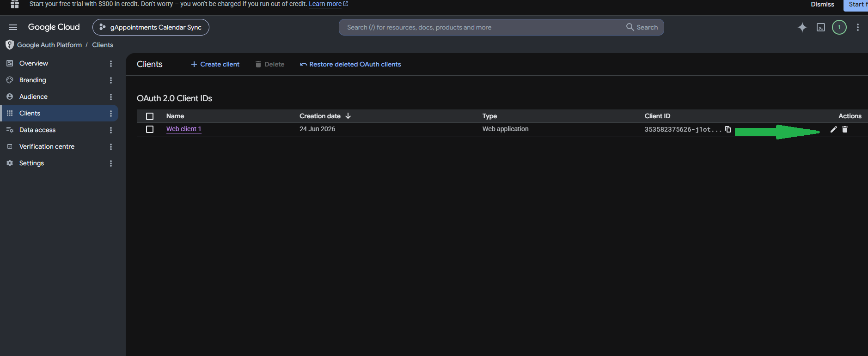Click the 'Web application' type cell
The height and width of the screenshot is (356, 868).
505,129
